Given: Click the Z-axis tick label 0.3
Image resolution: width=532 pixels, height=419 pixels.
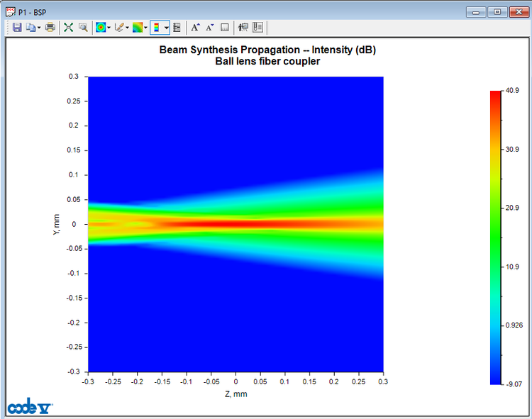Looking at the screenshot, I should pos(383,381).
